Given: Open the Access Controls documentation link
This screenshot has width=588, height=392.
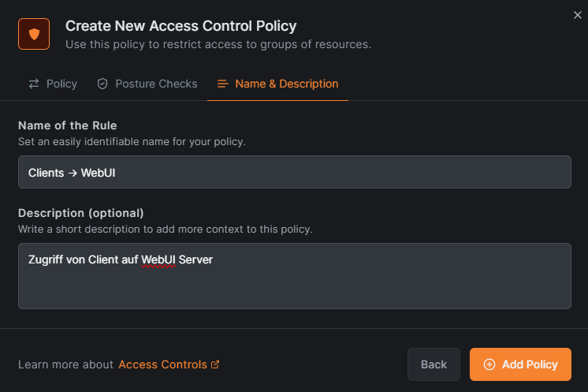Looking at the screenshot, I should [x=162, y=364].
